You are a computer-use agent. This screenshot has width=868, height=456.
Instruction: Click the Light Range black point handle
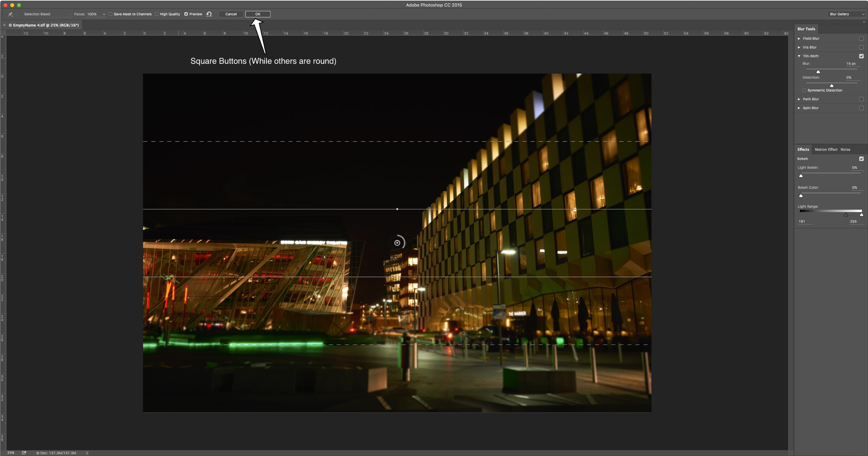tap(846, 215)
